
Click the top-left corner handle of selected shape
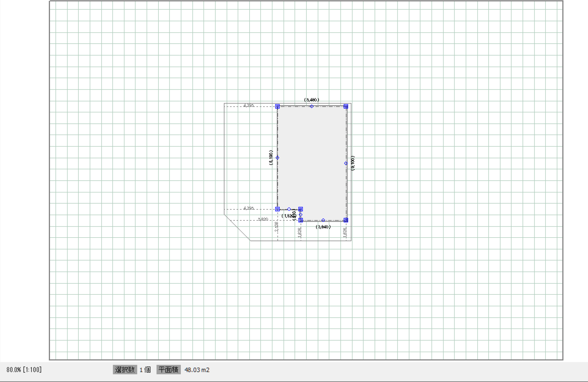pos(277,106)
